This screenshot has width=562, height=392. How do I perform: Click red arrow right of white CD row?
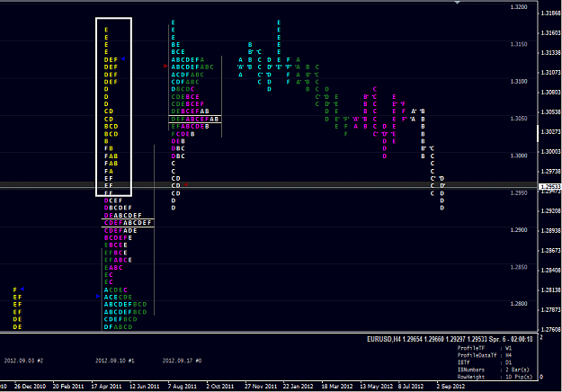coord(185,184)
